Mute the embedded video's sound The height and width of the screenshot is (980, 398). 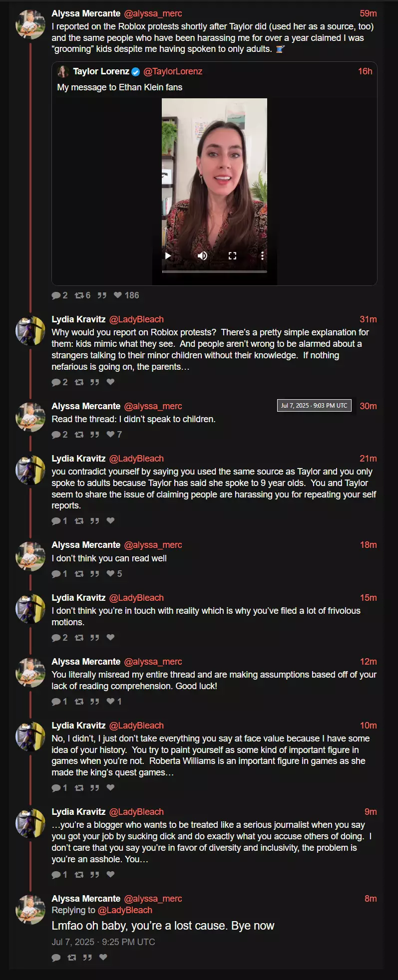tap(202, 255)
